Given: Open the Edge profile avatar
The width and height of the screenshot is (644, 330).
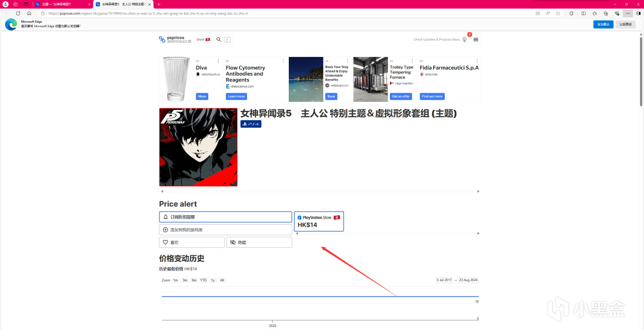Looking at the screenshot, I should 6,4.
